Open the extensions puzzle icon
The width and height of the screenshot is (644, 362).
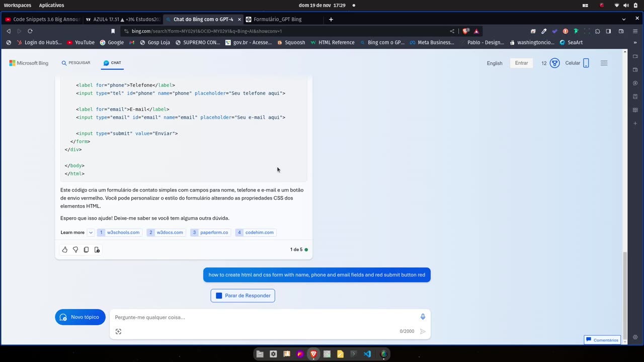597,31
